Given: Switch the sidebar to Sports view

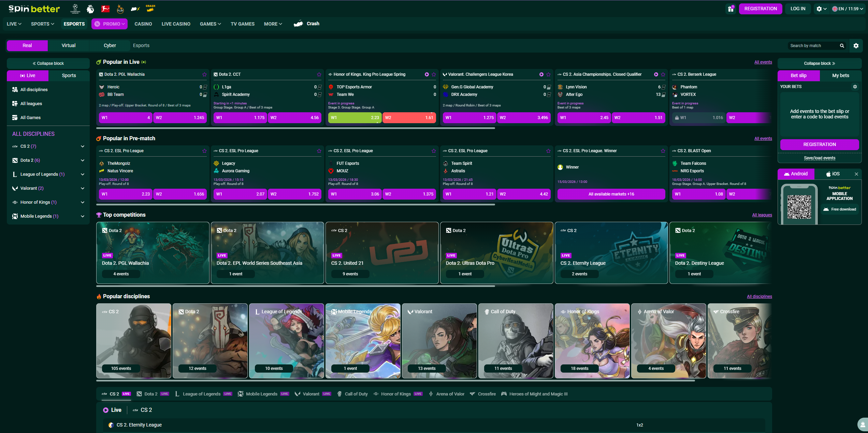Looking at the screenshot, I should (69, 75).
